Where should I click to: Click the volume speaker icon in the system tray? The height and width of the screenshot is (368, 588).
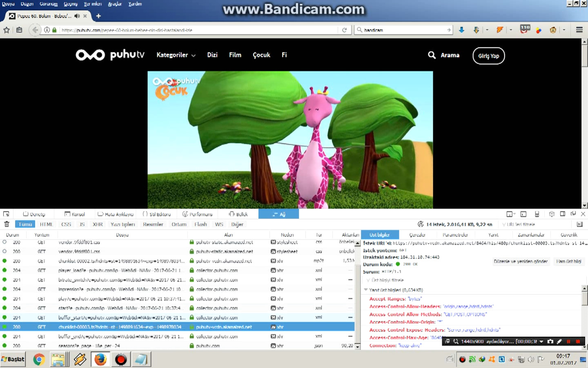[531, 359]
